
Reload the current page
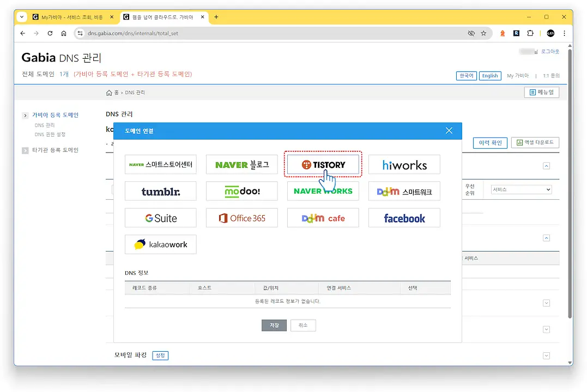[50, 33]
